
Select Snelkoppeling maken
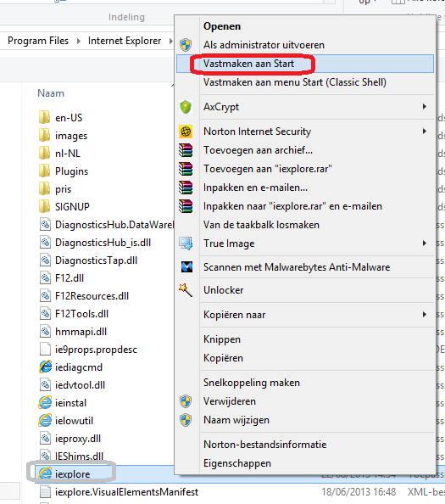[x=305, y=383]
